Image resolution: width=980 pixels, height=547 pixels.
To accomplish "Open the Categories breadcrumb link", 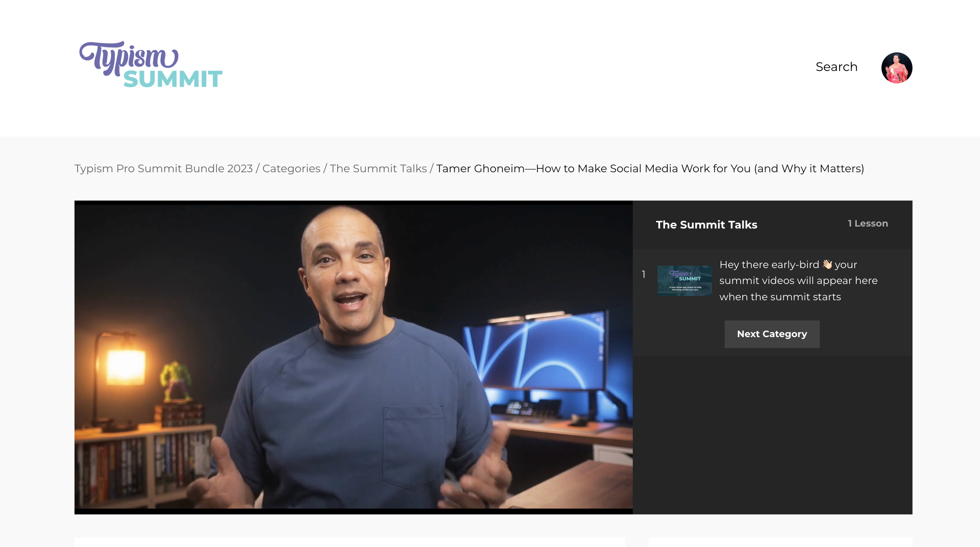I will [x=291, y=168].
